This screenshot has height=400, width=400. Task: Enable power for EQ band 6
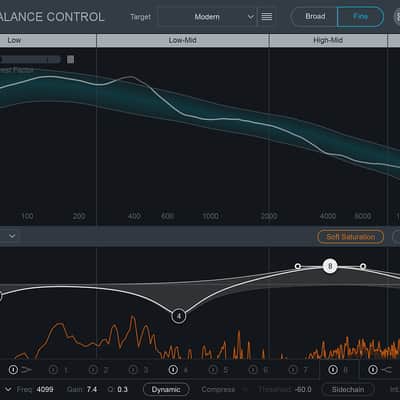coord(253,370)
